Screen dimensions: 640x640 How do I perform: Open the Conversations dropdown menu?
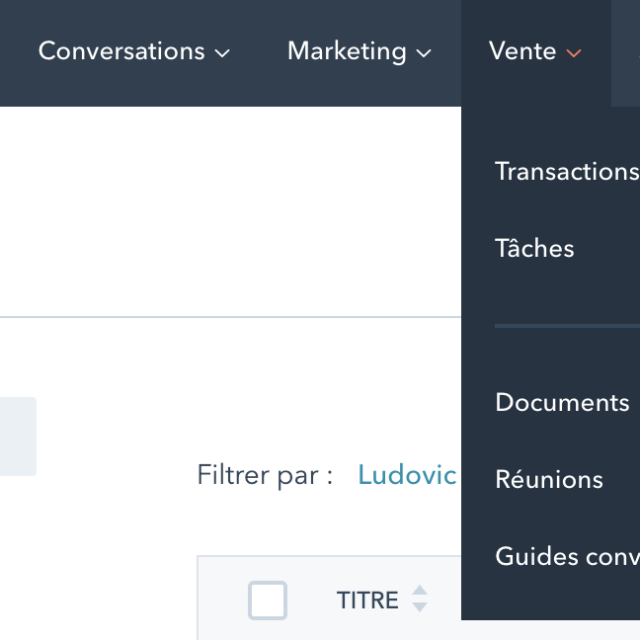(134, 52)
